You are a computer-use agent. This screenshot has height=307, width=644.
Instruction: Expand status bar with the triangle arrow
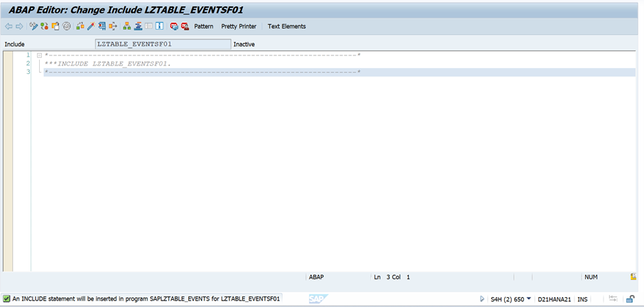(x=482, y=299)
